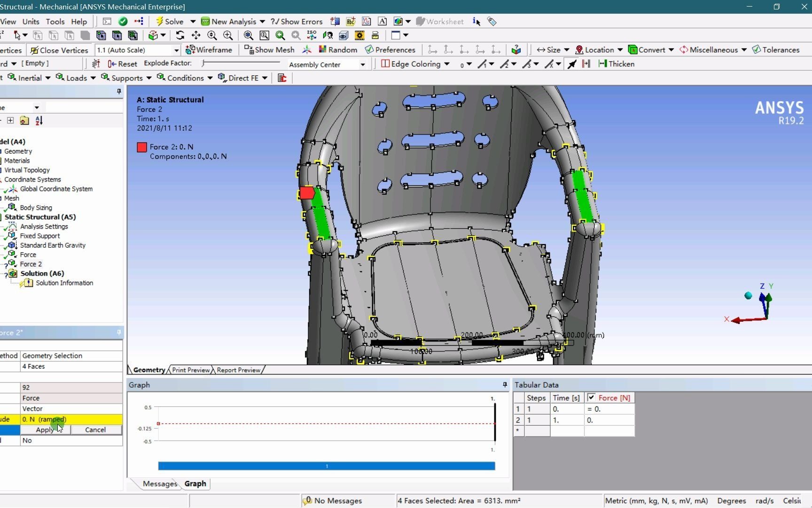812x508 pixels.
Task: Click the Label annotation Abc icon
Action: [351, 21]
